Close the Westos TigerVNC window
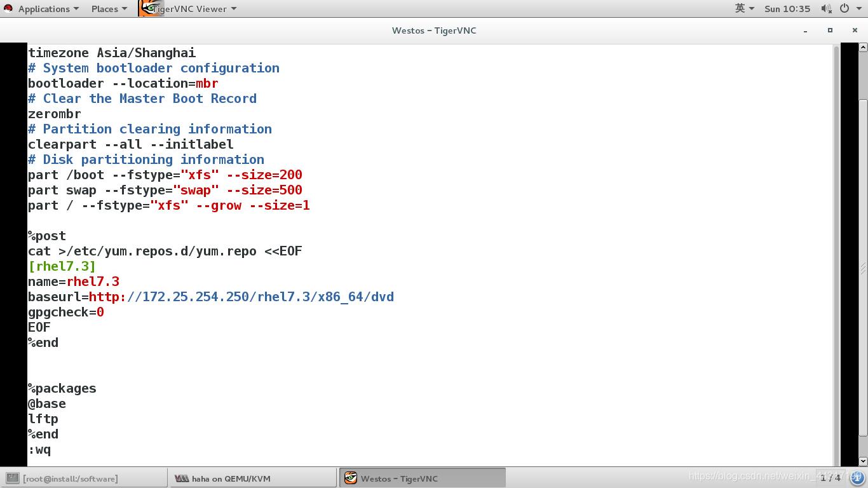This screenshot has width=868, height=488. pyautogui.click(x=854, y=30)
